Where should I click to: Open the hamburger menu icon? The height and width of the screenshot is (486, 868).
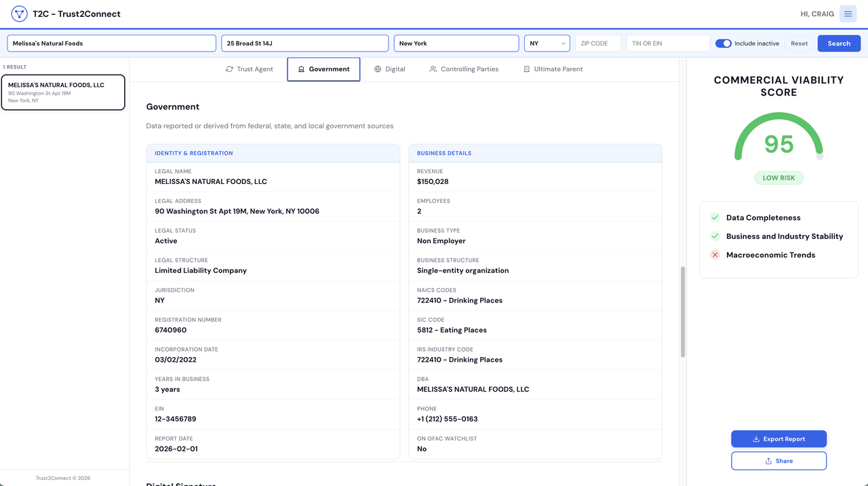point(848,14)
